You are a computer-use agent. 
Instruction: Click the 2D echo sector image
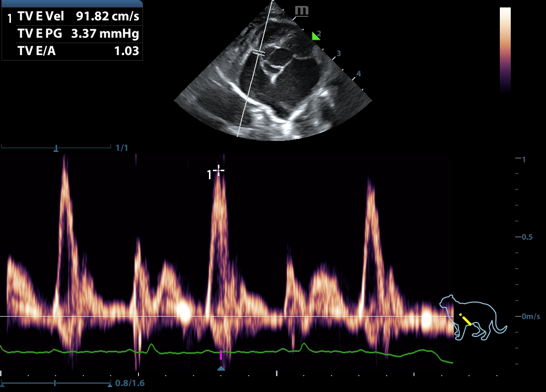click(x=273, y=79)
